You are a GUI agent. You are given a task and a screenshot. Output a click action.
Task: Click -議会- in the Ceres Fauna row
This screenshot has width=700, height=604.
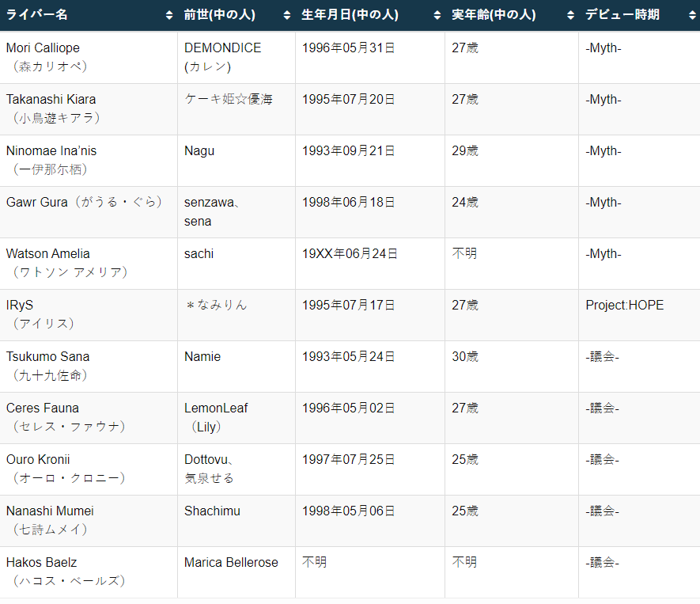point(602,408)
